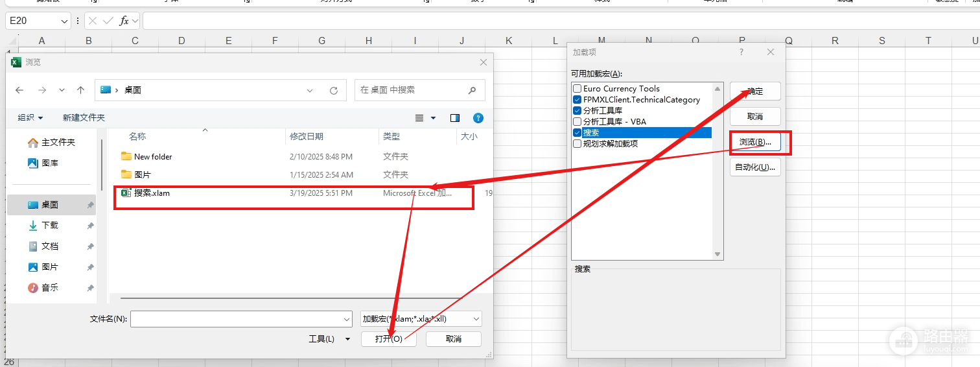Sort files by 名称 column
980x367 pixels.
pos(137,137)
